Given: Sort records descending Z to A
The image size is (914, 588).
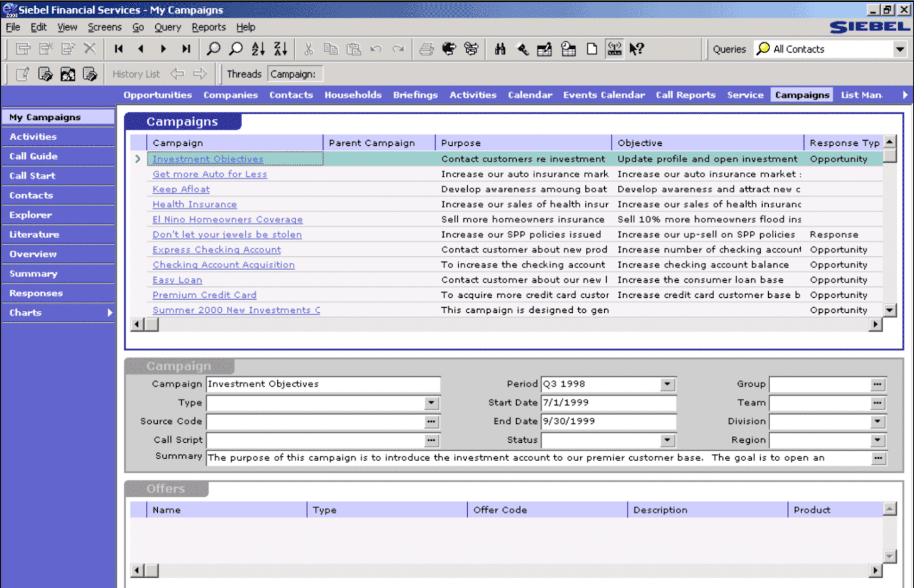Looking at the screenshot, I should (281, 49).
